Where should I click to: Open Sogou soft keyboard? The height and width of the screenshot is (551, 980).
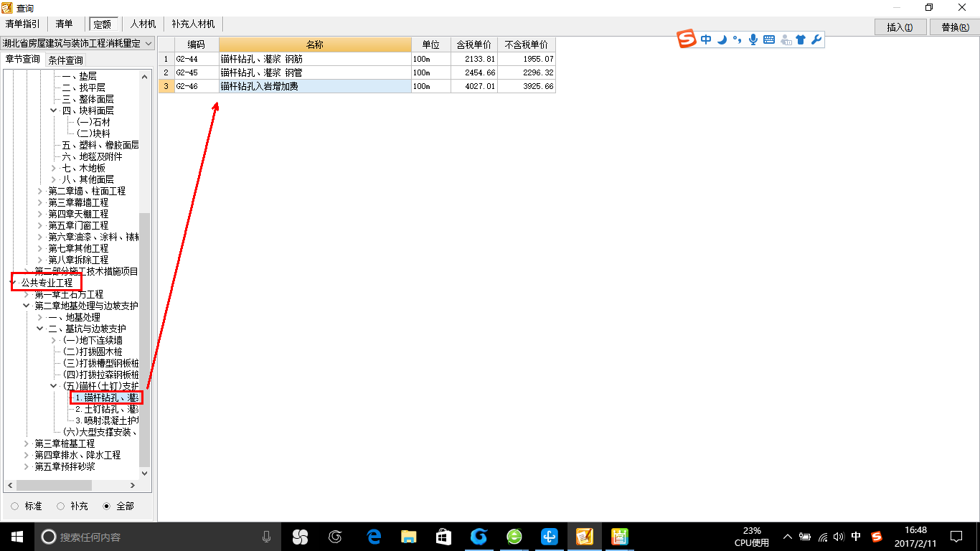click(x=768, y=39)
